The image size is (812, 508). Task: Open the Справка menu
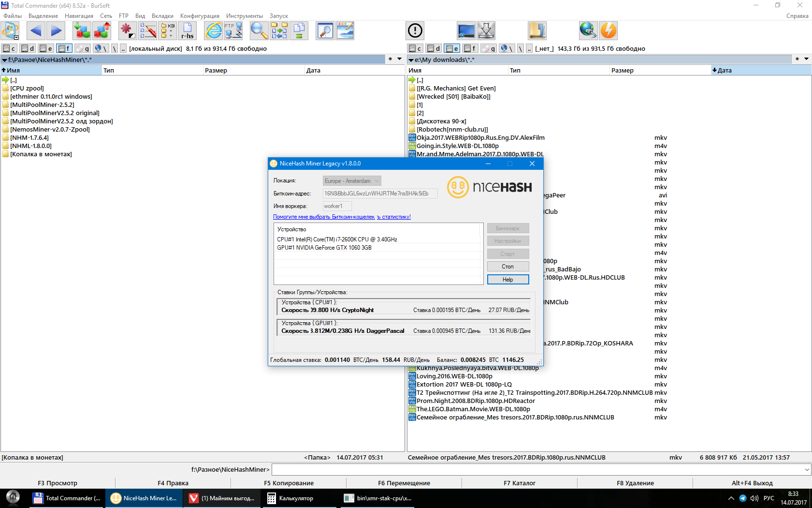(797, 16)
